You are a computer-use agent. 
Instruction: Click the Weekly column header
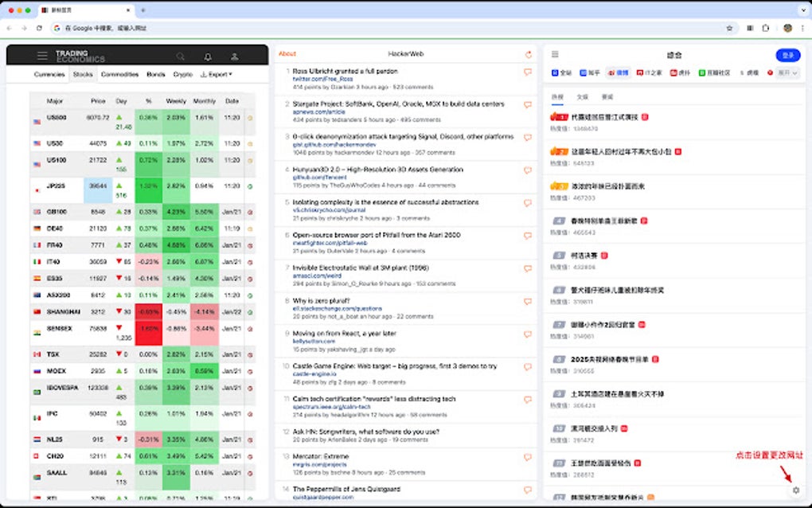coord(176,101)
